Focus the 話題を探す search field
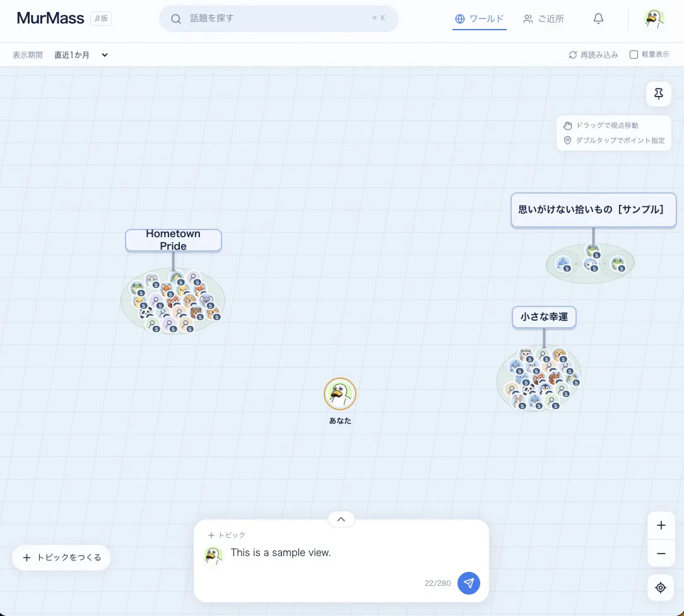 click(x=279, y=18)
